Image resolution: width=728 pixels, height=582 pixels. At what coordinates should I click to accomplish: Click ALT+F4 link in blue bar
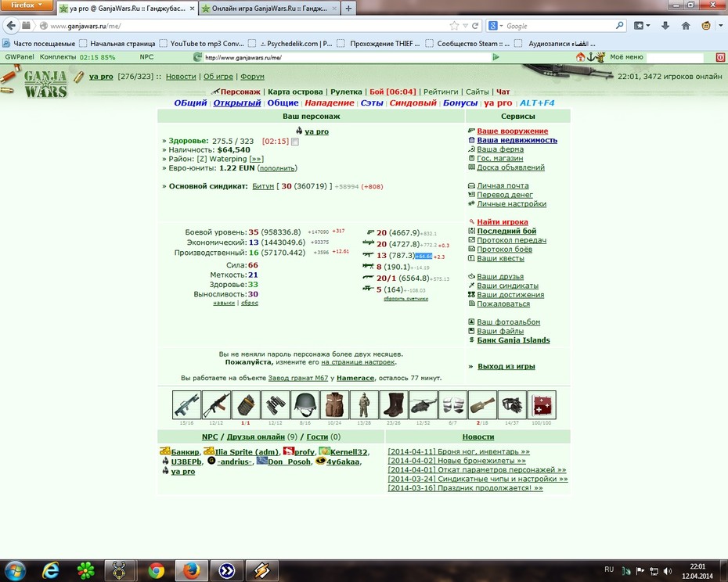(537, 103)
